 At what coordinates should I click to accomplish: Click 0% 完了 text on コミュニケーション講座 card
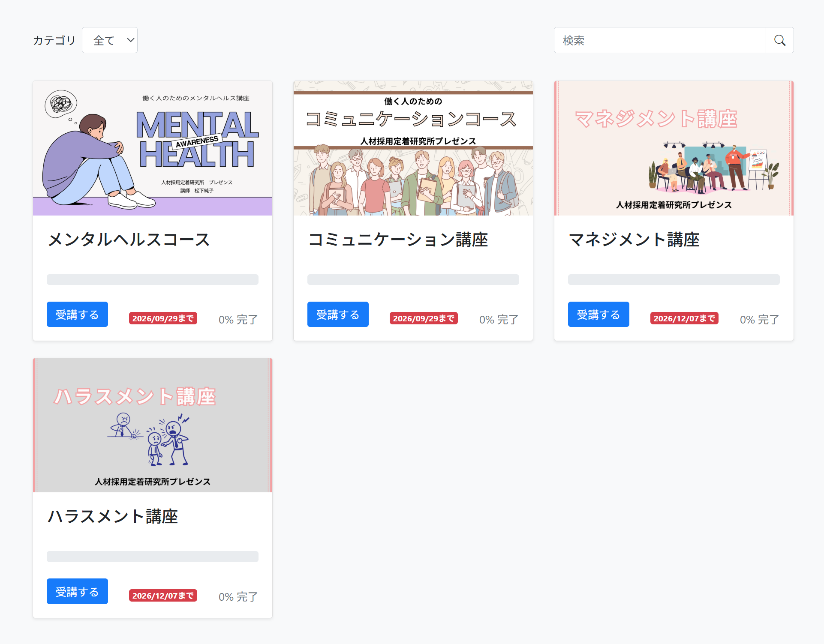499,320
